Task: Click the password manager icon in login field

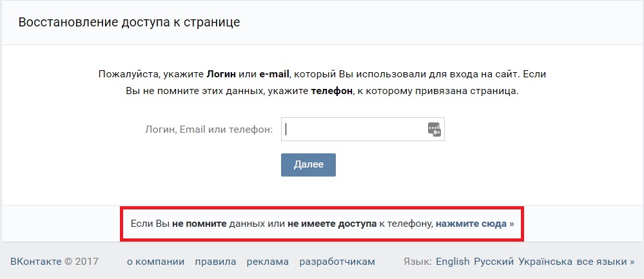Action: [x=434, y=130]
